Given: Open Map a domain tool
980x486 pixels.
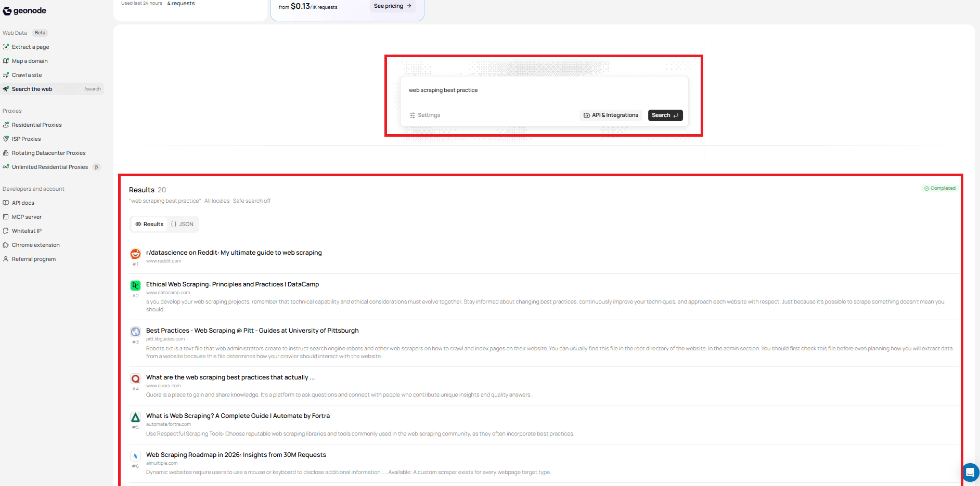Looking at the screenshot, I should [x=30, y=61].
